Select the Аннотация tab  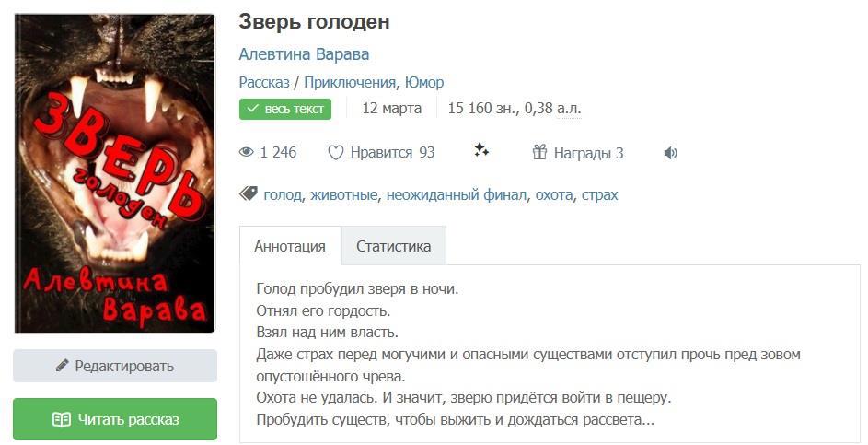pos(290,246)
